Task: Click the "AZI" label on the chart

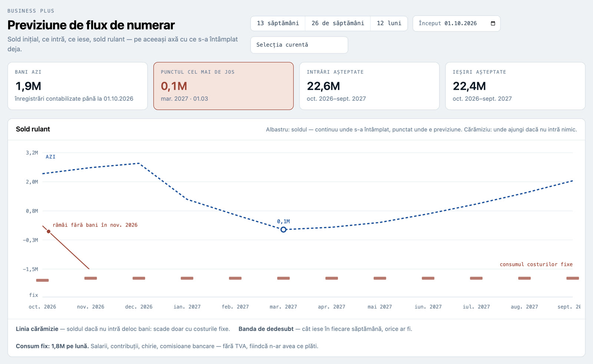Action: [x=50, y=157]
